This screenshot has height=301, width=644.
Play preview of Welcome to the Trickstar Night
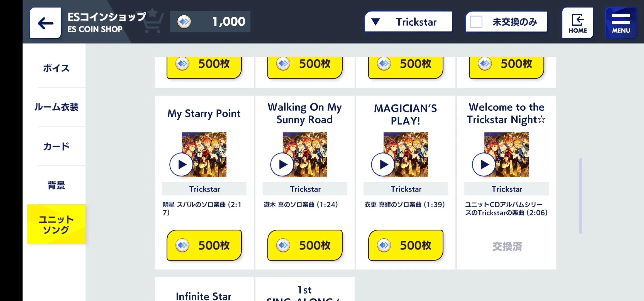coord(484,164)
